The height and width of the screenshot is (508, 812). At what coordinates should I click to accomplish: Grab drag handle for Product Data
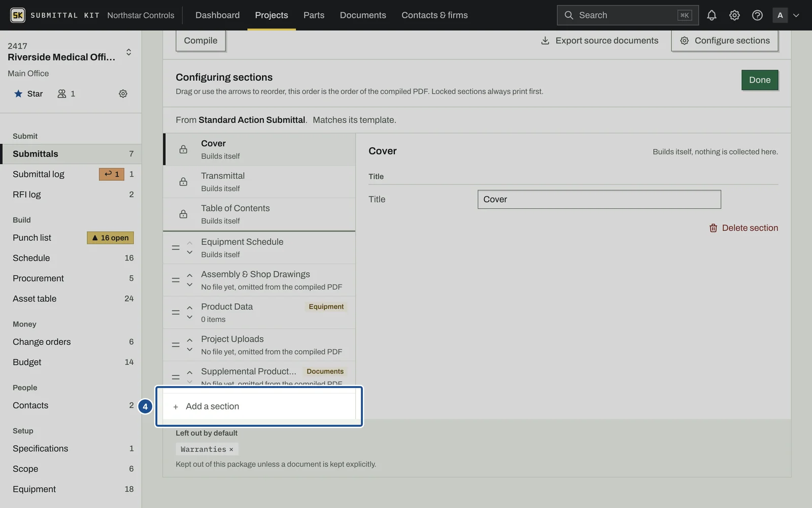176,312
